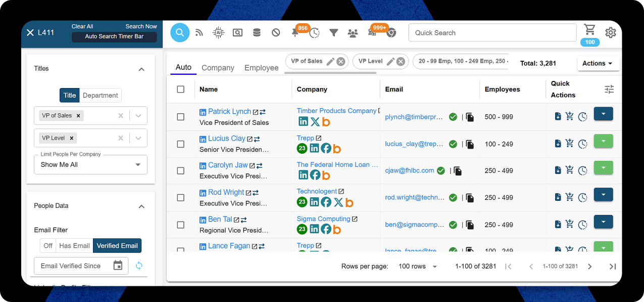This screenshot has height=302, width=644.
Task: Click the Auto Search Timer Bar button
Action: pos(114,37)
